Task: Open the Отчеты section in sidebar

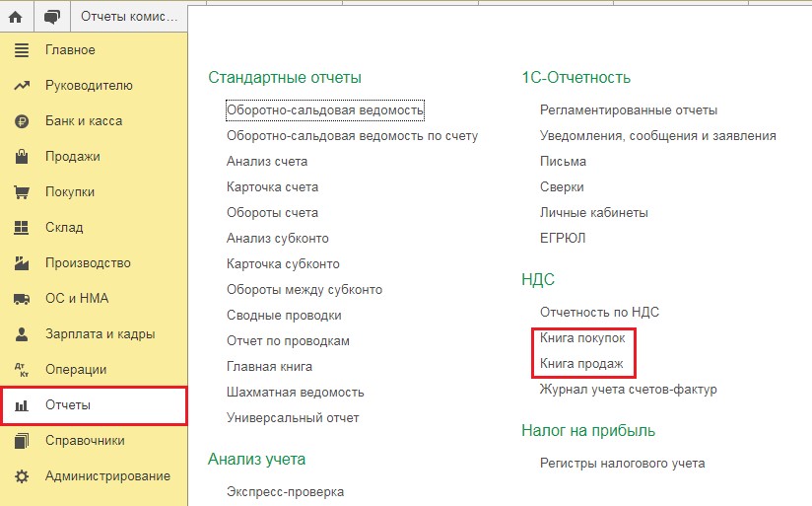Action: [94, 405]
